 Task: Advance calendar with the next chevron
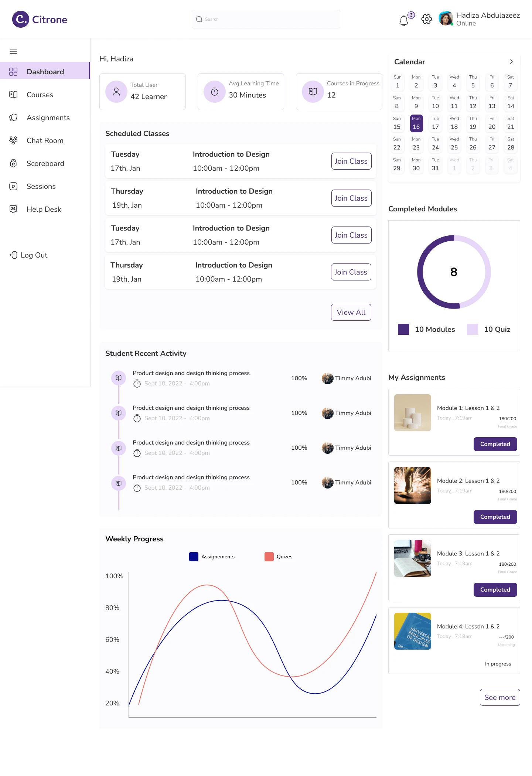511,62
